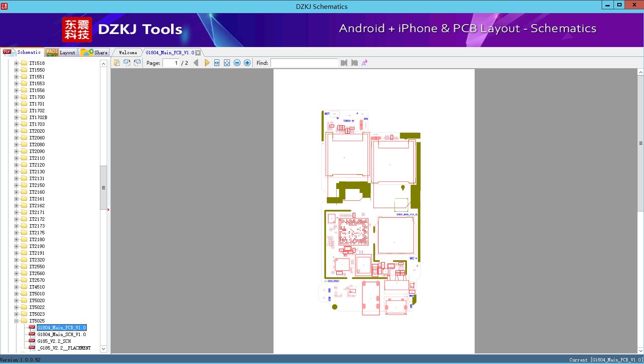Zoom out with the minus icon
This screenshot has height=364, width=644.
point(237,63)
